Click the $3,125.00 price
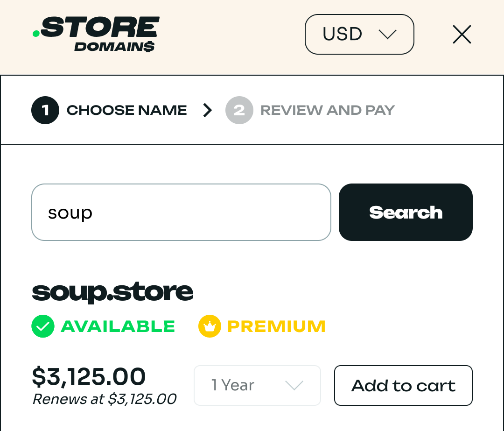The width and height of the screenshot is (504, 431). (89, 376)
